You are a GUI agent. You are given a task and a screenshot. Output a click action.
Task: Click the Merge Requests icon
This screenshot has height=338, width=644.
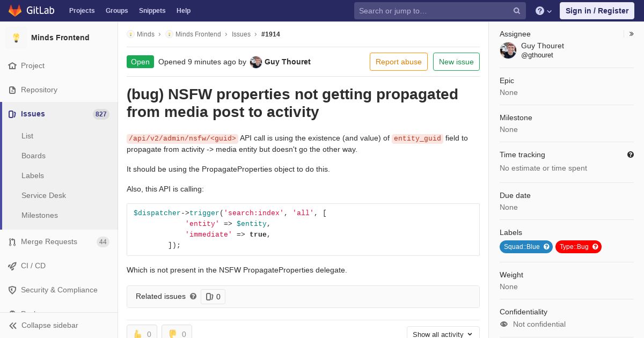click(x=12, y=242)
